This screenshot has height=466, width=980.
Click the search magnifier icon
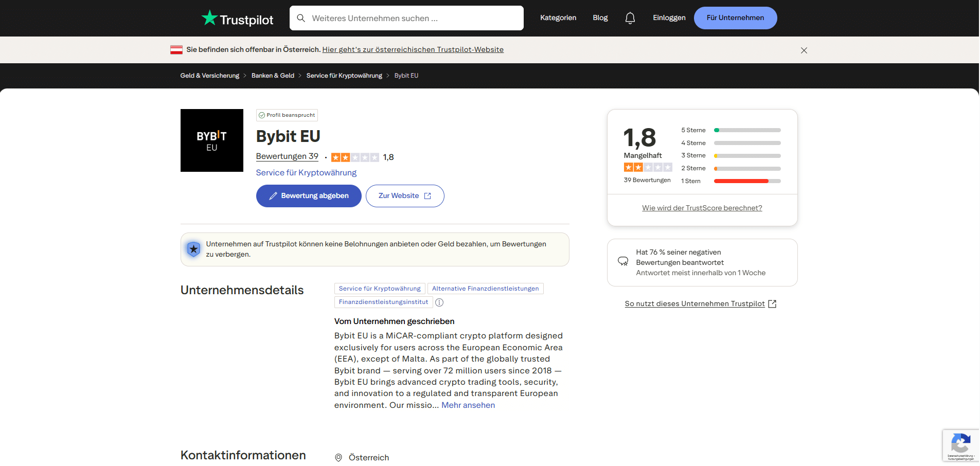point(301,18)
